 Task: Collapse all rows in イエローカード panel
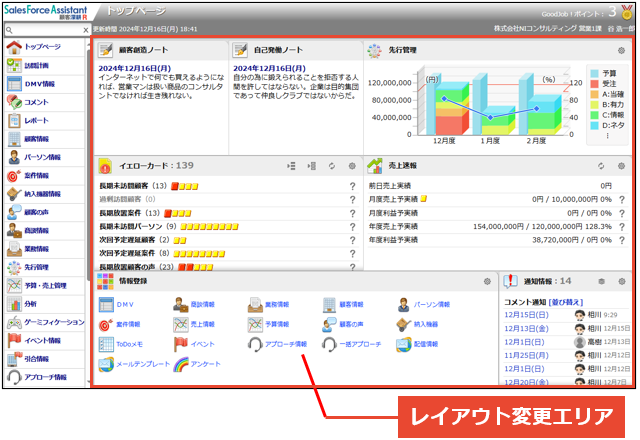tap(312, 166)
